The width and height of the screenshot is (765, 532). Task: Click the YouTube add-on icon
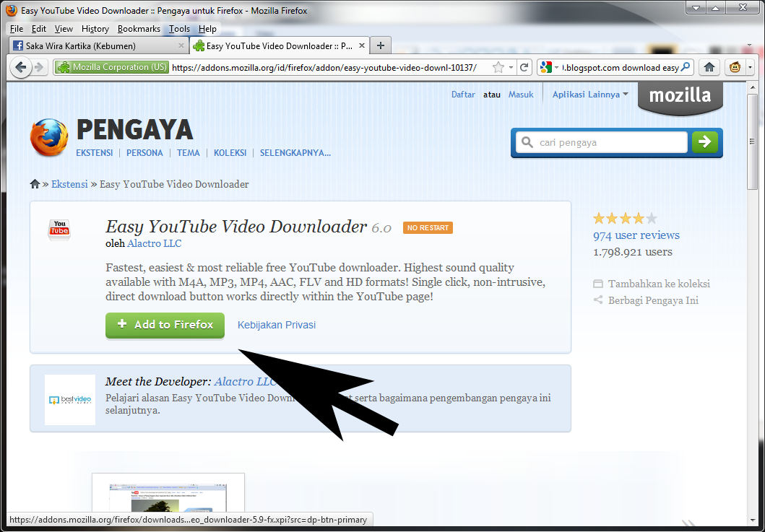click(59, 230)
